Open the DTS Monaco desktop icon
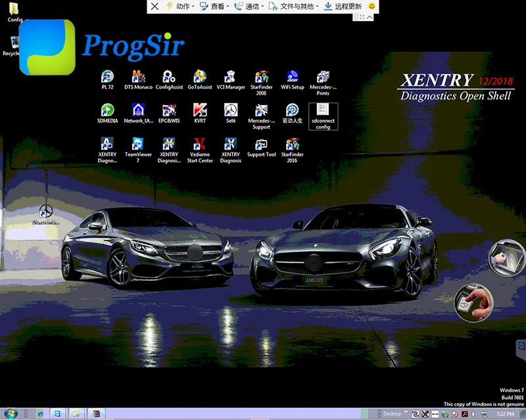The width and height of the screenshot is (526, 420). coord(138,80)
